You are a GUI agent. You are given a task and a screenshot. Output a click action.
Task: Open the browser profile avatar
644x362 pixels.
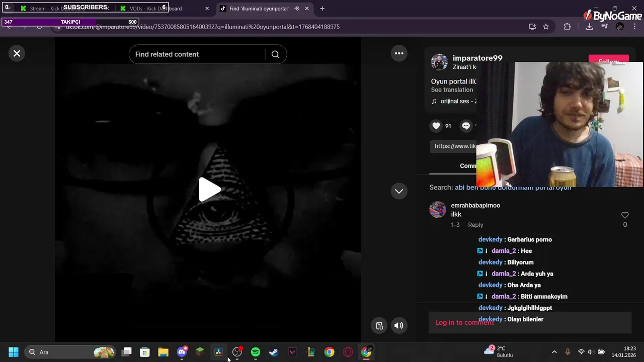click(620, 27)
